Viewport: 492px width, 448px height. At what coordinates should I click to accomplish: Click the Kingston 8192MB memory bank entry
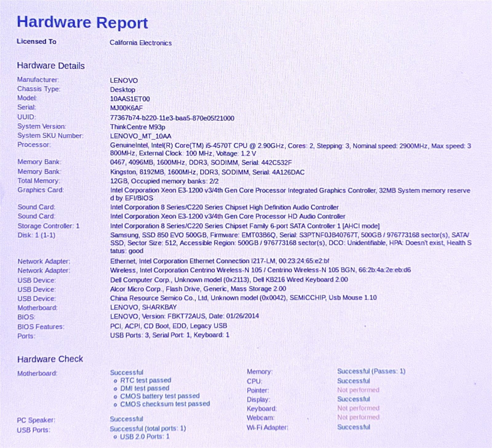pyautogui.click(x=207, y=172)
